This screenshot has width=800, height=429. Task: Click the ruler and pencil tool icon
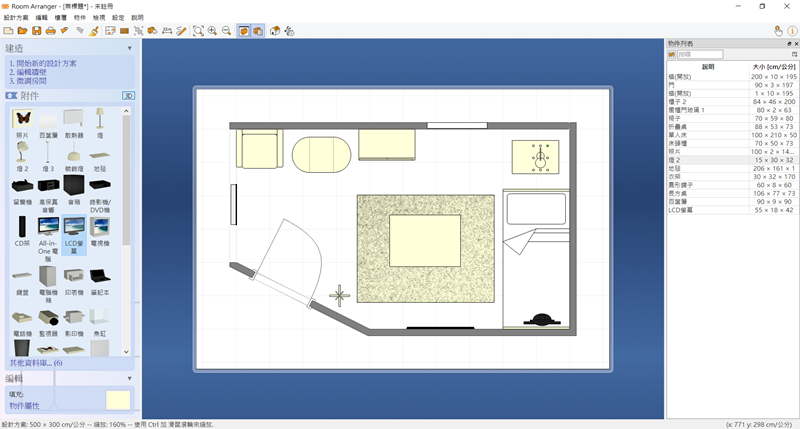coord(181,31)
